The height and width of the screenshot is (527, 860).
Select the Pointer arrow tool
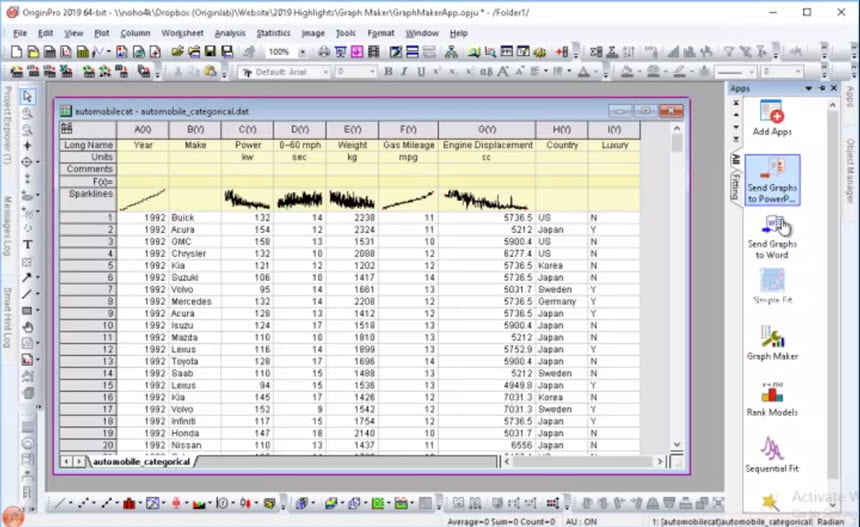point(27,97)
